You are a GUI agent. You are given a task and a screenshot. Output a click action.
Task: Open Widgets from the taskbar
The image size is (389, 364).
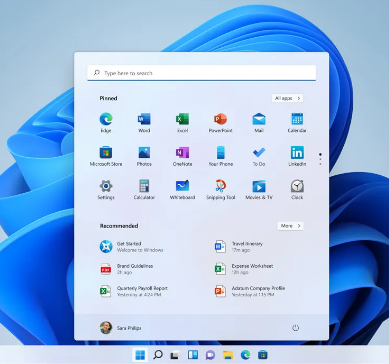(x=193, y=355)
